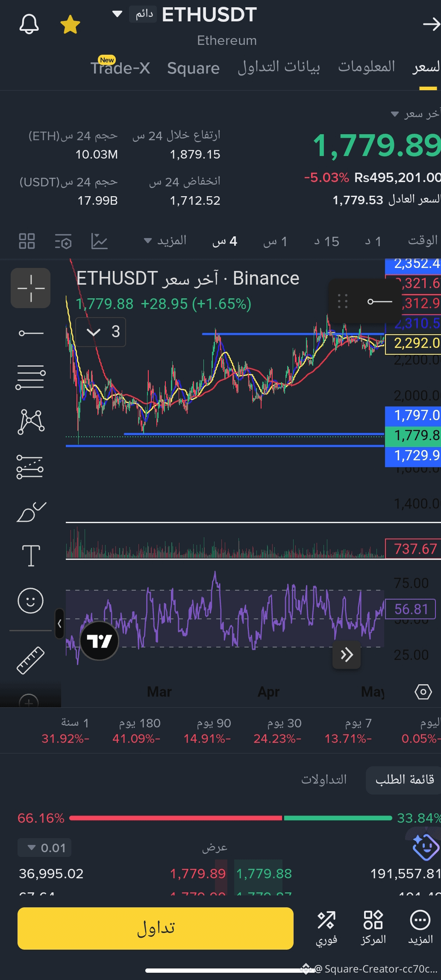Image resolution: width=441 pixels, height=980 pixels.
Task: Collapse the drawing toolbar side arrow
Action: [59, 624]
